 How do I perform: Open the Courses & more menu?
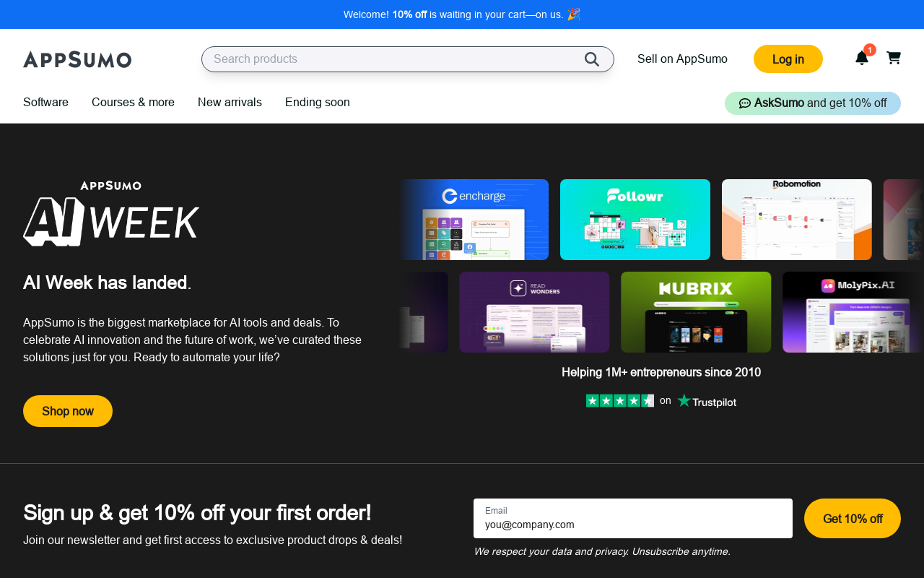coord(133,103)
